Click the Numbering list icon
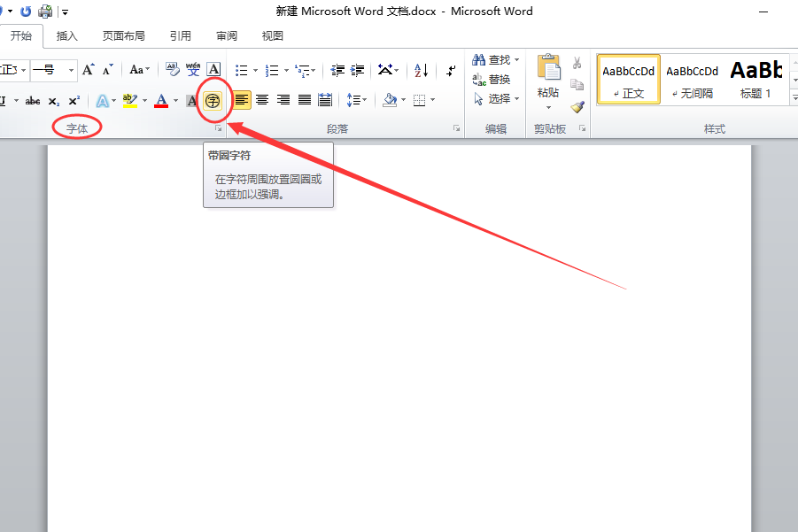 pyautogui.click(x=272, y=70)
